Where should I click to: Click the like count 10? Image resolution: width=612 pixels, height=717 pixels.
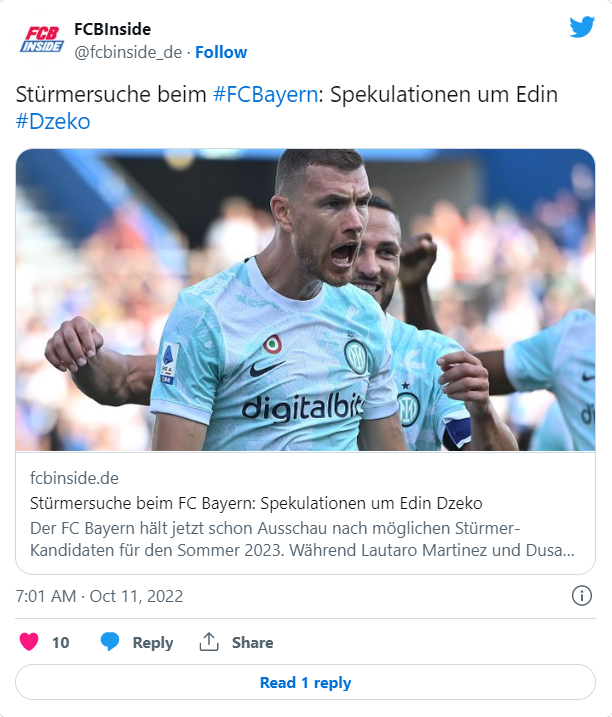point(60,642)
